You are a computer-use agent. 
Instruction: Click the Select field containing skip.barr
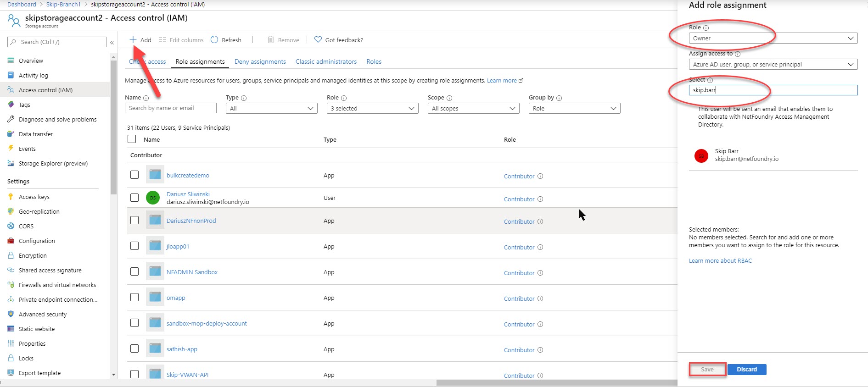click(773, 90)
